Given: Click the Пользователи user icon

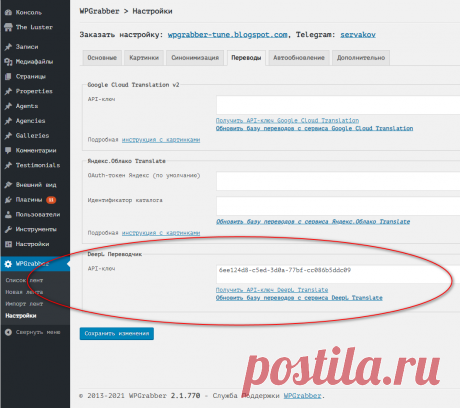Looking at the screenshot, I should (x=8, y=215).
